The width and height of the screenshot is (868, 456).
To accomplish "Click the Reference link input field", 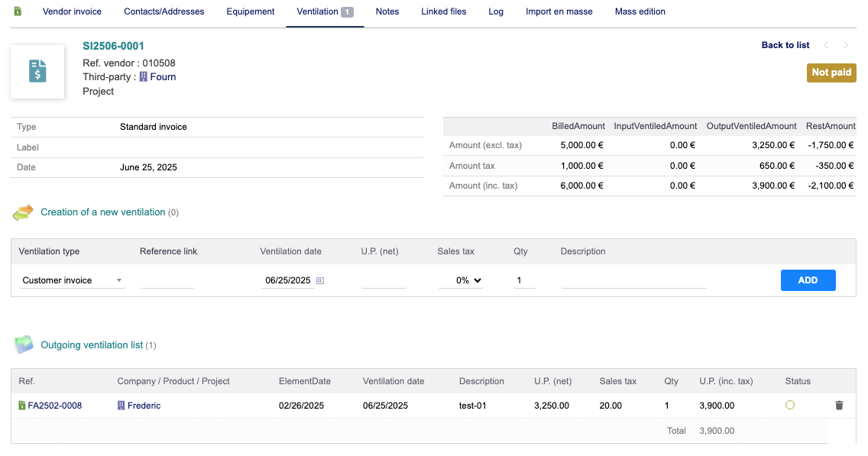I will (x=167, y=280).
